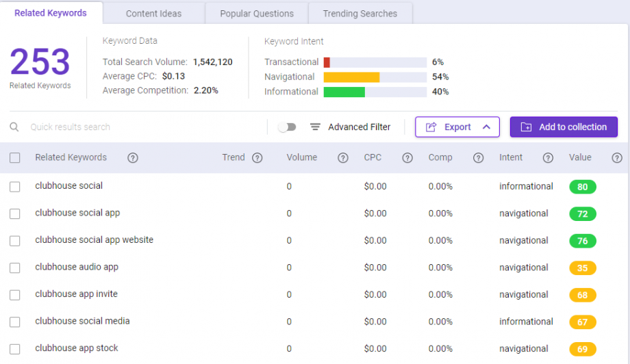Click the value badge 68

(x=583, y=295)
